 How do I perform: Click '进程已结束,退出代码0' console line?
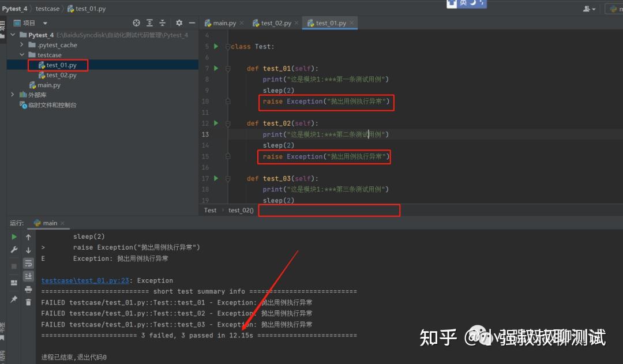(74, 357)
